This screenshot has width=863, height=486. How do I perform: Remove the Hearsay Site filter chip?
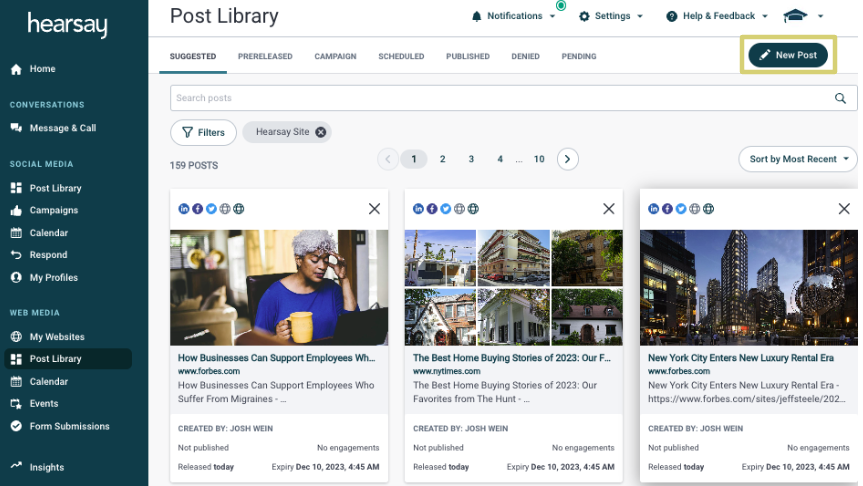(x=320, y=132)
